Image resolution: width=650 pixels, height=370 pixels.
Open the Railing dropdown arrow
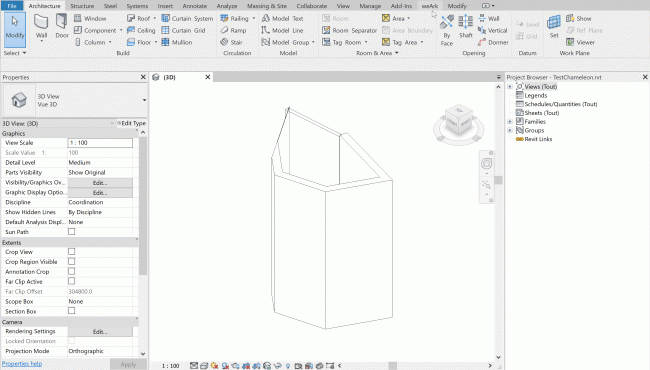(x=253, y=18)
